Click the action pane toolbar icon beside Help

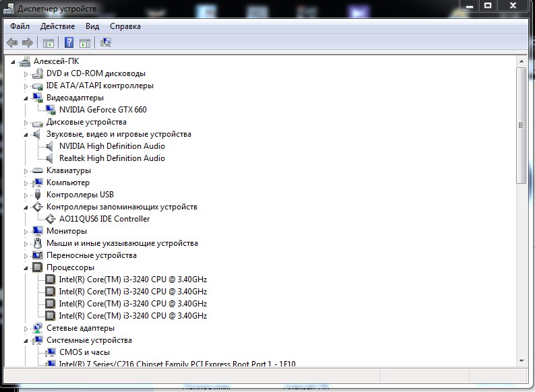pos(85,43)
